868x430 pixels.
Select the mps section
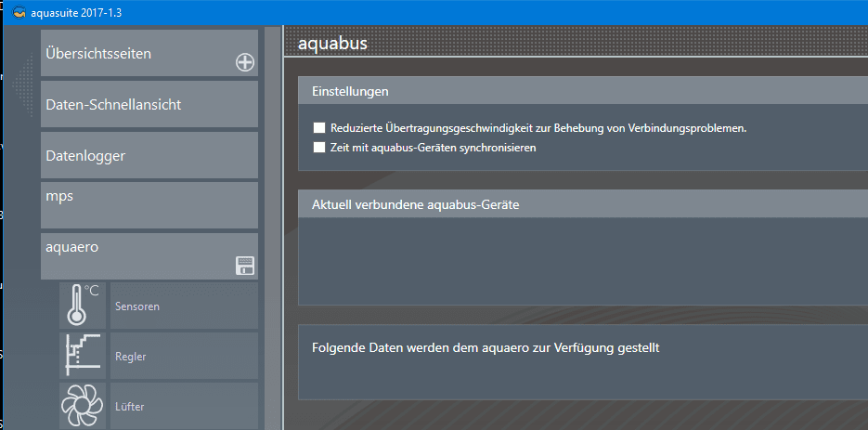coord(149,205)
